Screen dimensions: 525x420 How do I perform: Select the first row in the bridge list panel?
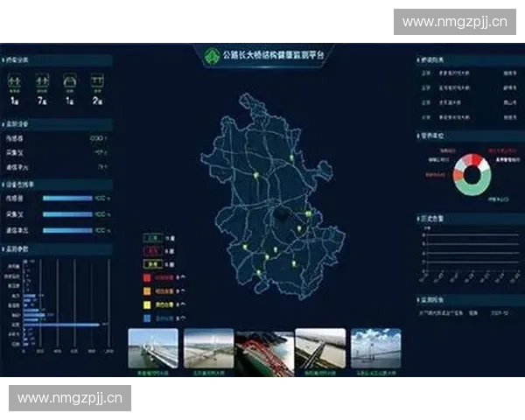469,73
